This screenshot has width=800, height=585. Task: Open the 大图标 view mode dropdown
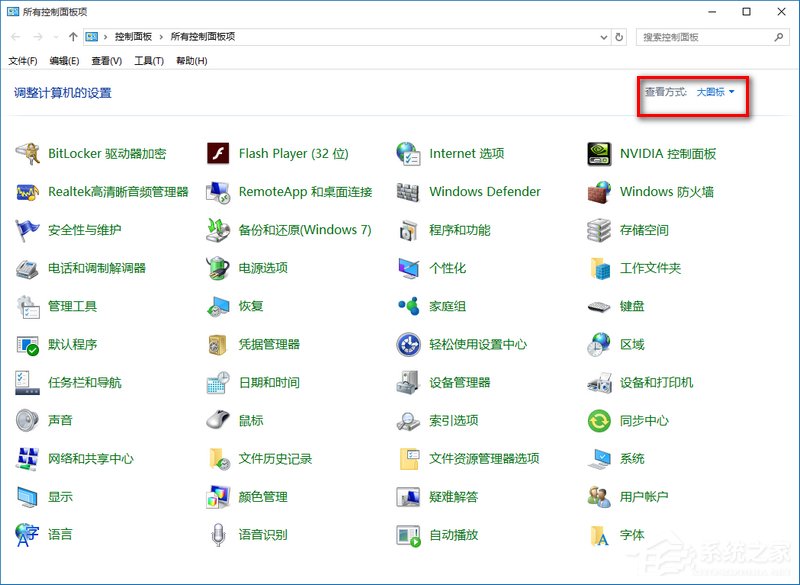coord(712,90)
